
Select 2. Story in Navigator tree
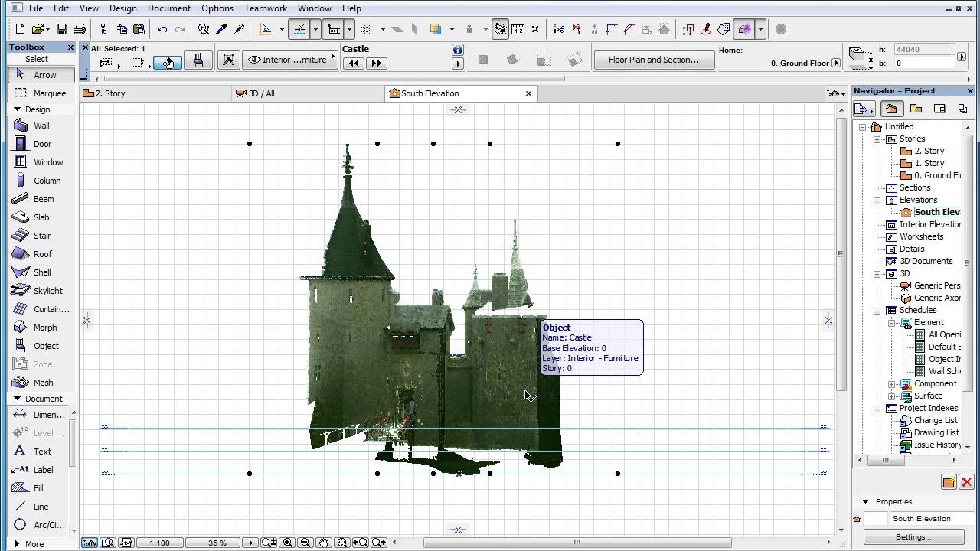(929, 151)
